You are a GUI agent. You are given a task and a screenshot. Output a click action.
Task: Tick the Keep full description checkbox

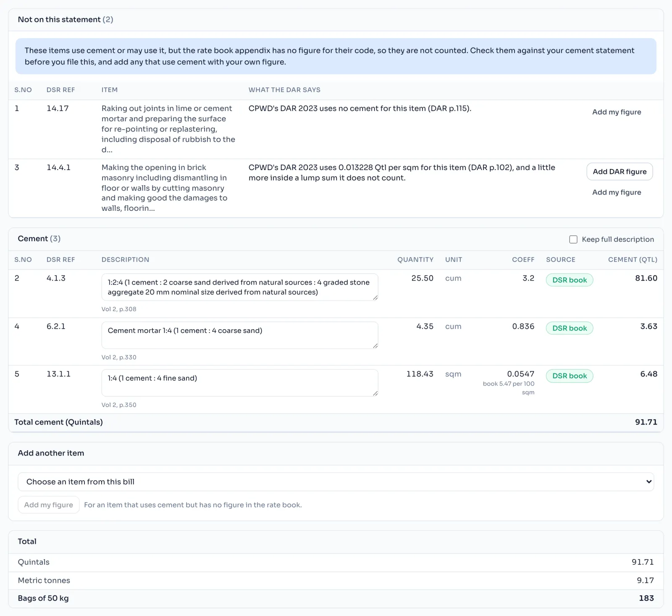pyautogui.click(x=573, y=239)
